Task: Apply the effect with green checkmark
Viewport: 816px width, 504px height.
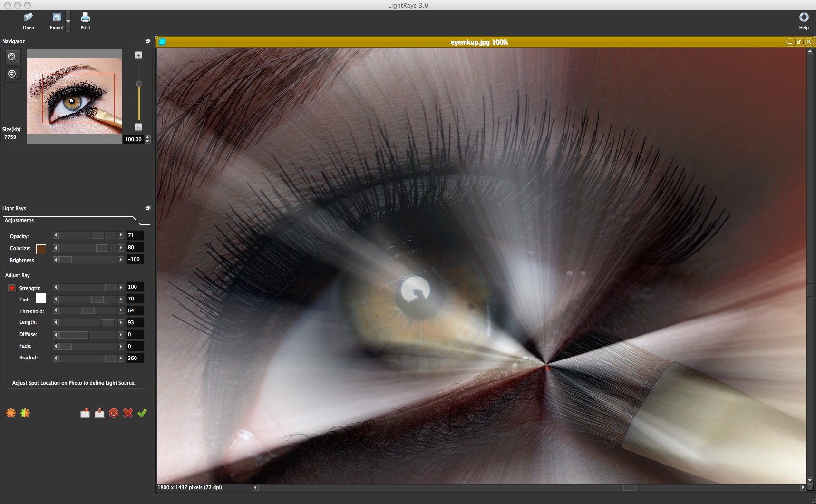Action: point(142,413)
